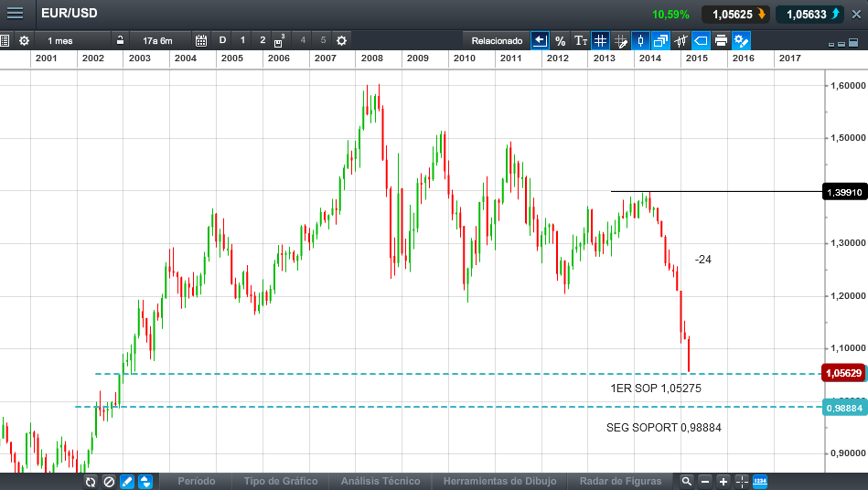
Task: Open the Relacionado dropdown
Action: click(497, 40)
